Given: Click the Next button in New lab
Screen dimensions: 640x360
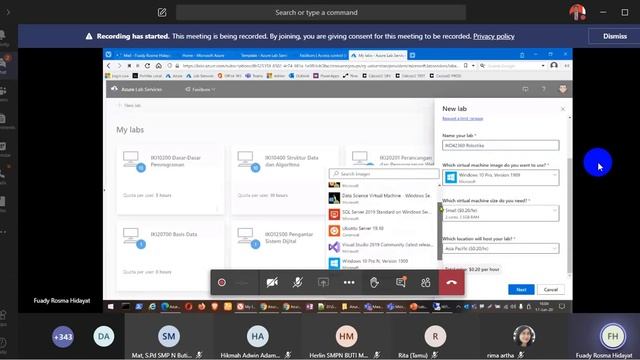Looking at the screenshot, I should coord(521,289).
